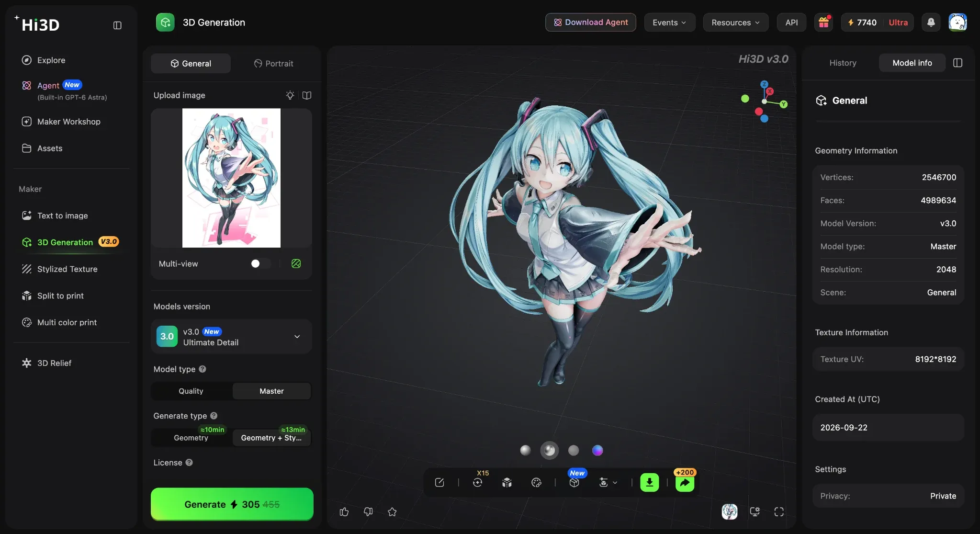Screen dimensions: 980x534
Task: Switch to Model info tab
Action: coord(912,63)
